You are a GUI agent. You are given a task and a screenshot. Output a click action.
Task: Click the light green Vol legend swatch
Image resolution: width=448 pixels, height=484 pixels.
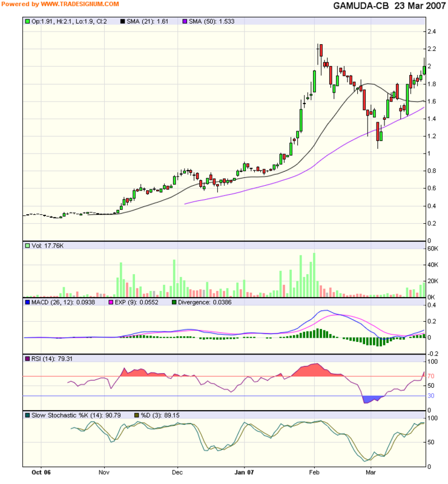point(27,246)
